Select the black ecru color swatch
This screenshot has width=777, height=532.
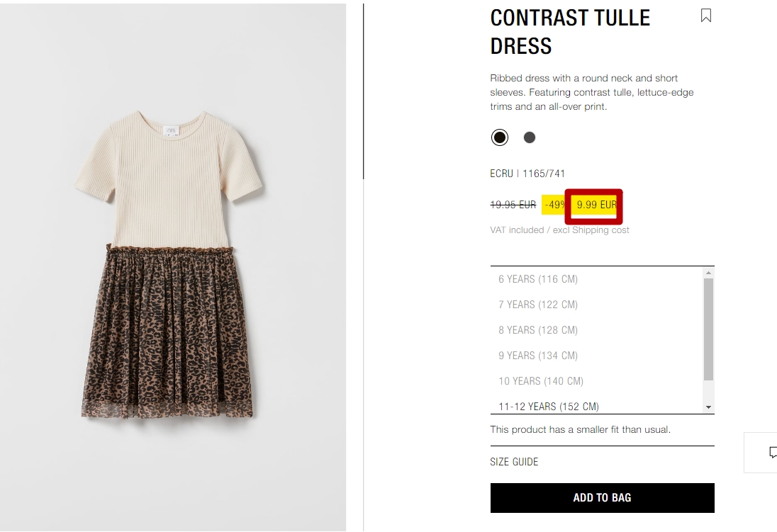[x=500, y=137]
